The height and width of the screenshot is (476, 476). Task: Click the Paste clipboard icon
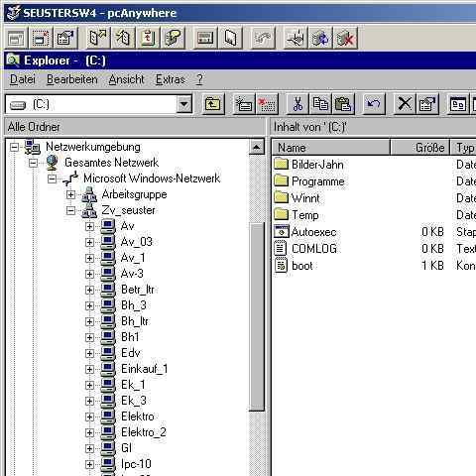343,104
